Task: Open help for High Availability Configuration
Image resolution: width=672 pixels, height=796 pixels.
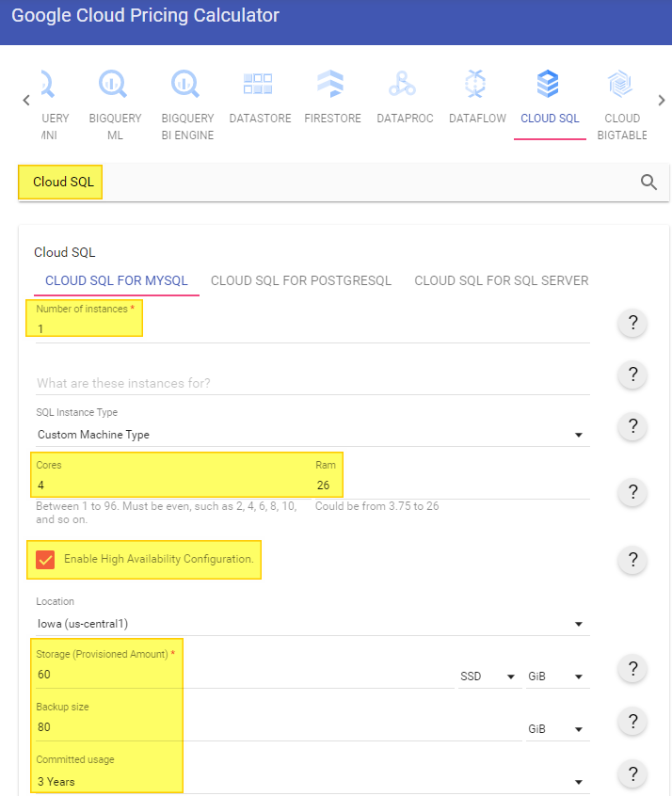Action: [x=632, y=560]
